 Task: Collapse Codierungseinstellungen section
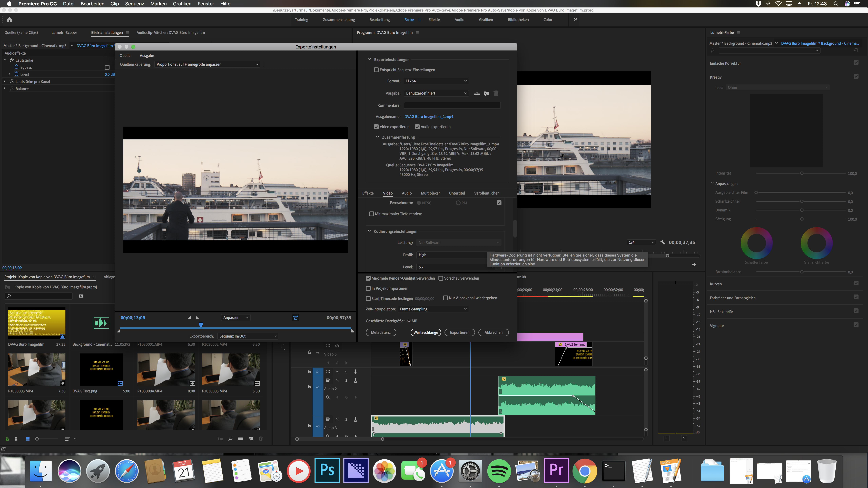coord(369,231)
